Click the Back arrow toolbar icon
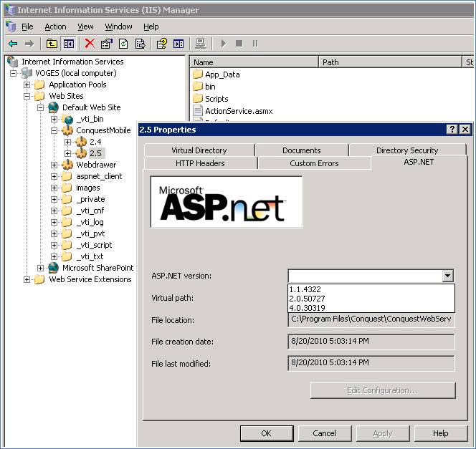476x449 pixels. pyautogui.click(x=13, y=44)
